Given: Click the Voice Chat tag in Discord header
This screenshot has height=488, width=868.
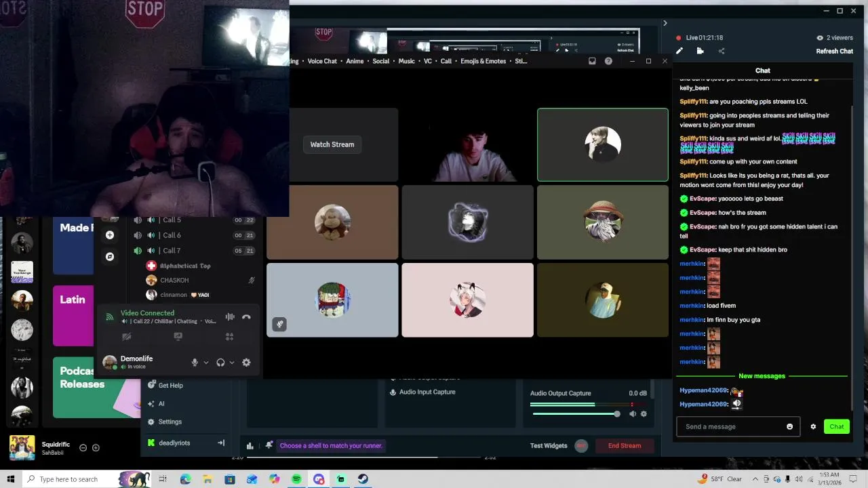Looking at the screenshot, I should (x=322, y=61).
